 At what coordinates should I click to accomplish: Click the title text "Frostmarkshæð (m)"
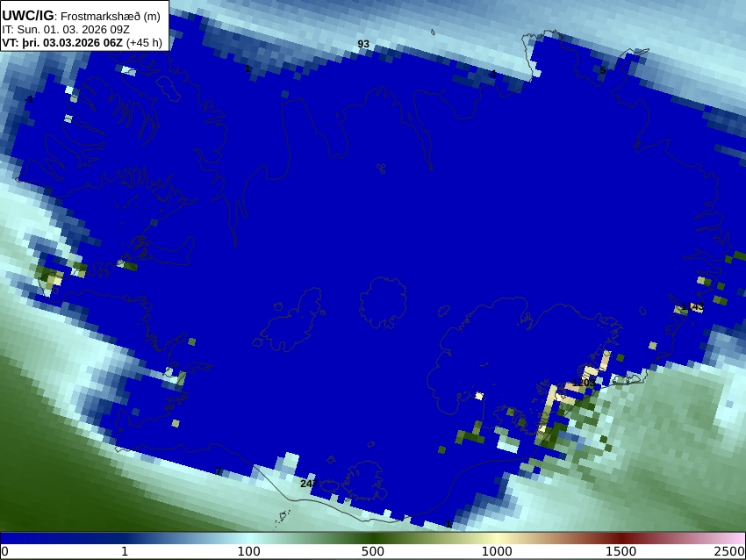(x=111, y=16)
